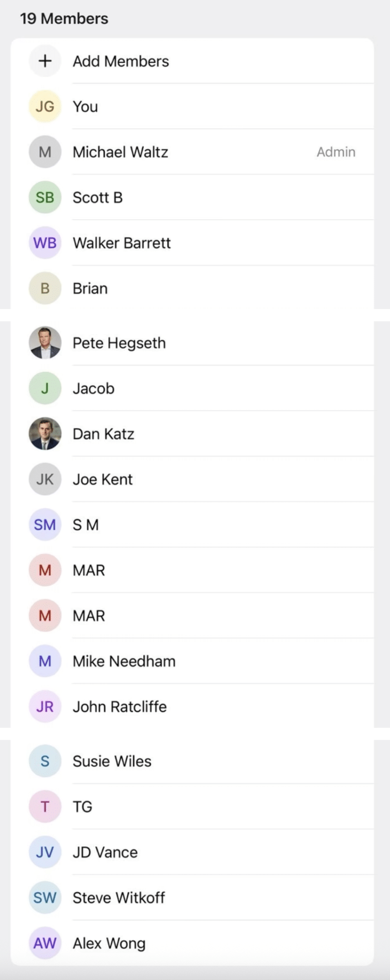390x980 pixels.
Task: Open the Michael Waltz member entry
Action: 120,152
